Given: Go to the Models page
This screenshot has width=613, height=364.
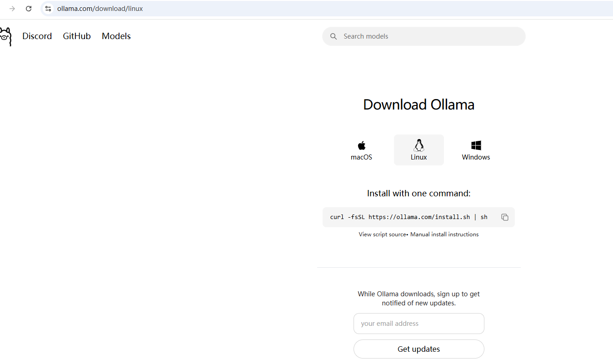Looking at the screenshot, I should (x=116, y=36).
